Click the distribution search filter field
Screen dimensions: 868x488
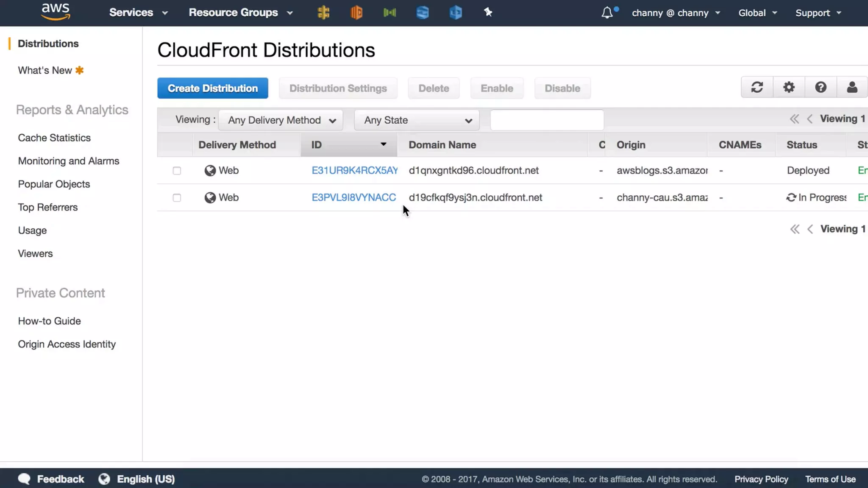547,120
